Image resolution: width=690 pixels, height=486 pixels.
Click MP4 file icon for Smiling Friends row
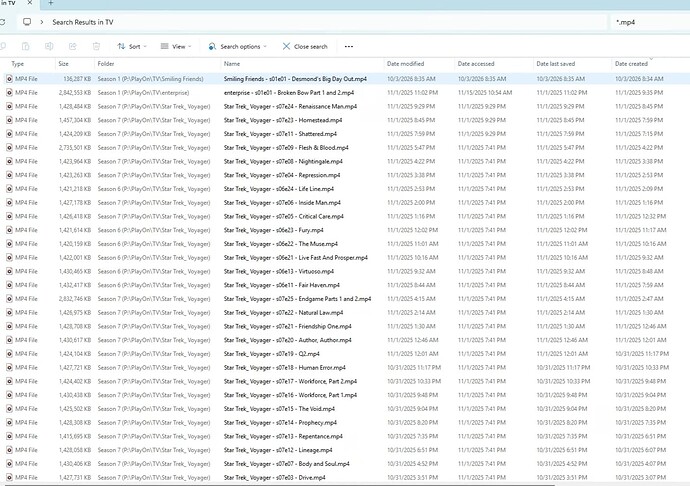tap(9, 79)
